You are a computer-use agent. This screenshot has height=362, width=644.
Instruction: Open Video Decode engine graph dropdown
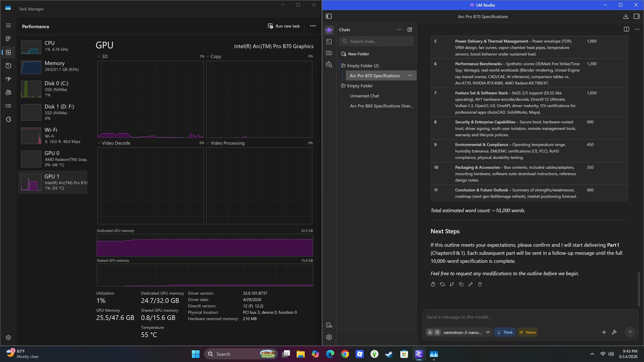[x=114, y=143]
